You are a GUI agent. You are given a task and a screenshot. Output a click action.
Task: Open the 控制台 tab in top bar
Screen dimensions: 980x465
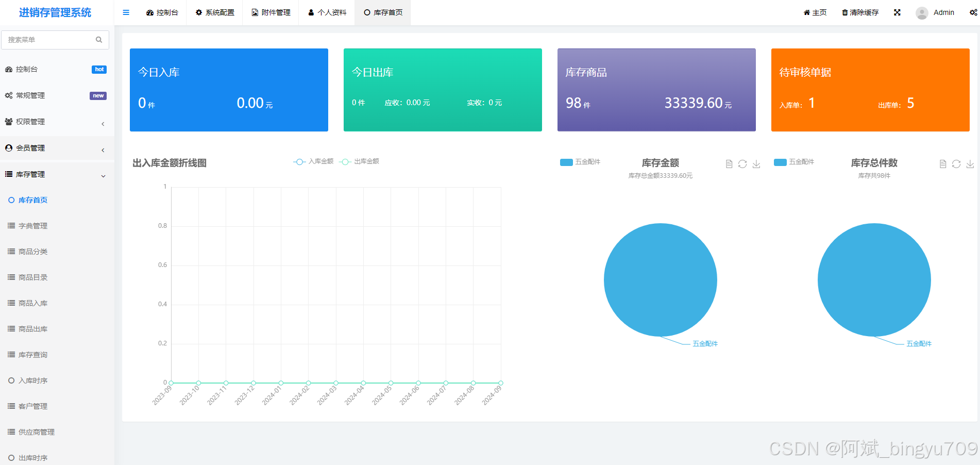pos(162,12)
